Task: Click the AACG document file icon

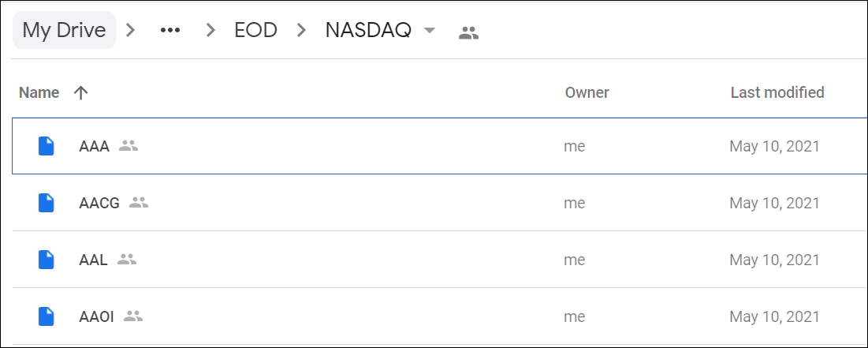Action: click(x=46, y=203)
